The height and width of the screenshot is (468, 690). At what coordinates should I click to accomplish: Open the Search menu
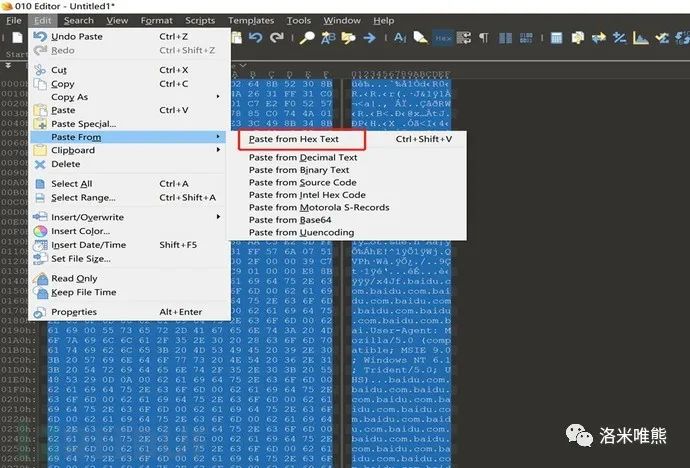tap(78, 21)
